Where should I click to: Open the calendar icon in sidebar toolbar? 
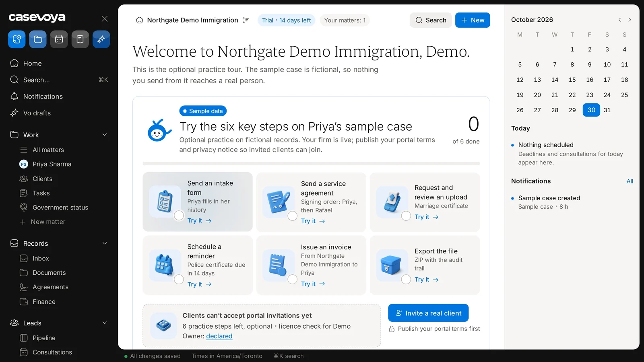59,39
